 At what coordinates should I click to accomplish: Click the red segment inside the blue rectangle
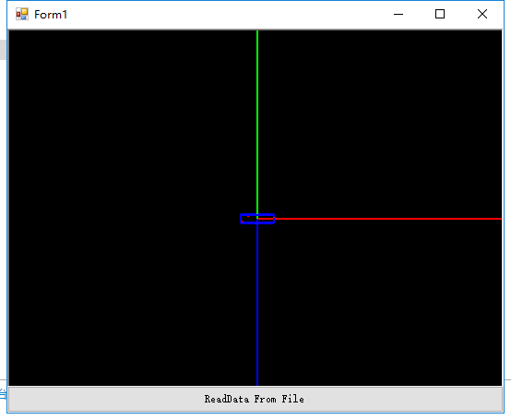pyautogui.click(x=266, y=219)
